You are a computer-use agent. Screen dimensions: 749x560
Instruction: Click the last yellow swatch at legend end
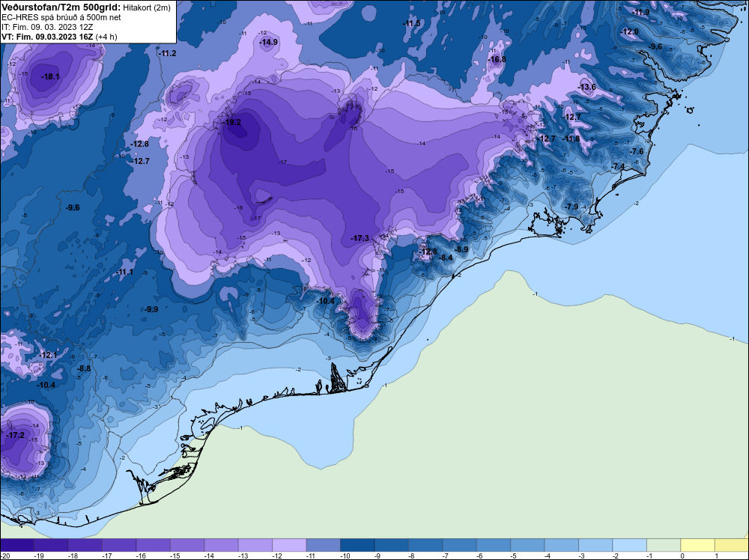point(732,545)
